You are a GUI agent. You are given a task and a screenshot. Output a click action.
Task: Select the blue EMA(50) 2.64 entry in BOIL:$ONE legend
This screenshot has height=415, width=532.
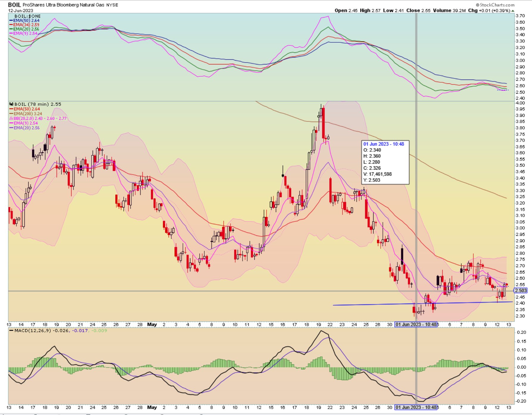pos(26,21)
